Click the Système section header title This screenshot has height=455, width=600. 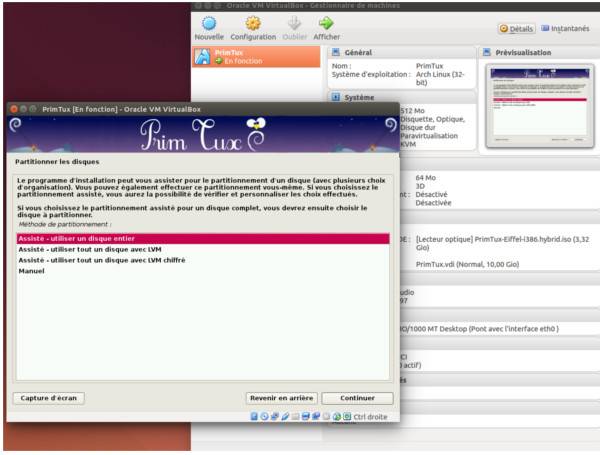[x=359, y=97]
